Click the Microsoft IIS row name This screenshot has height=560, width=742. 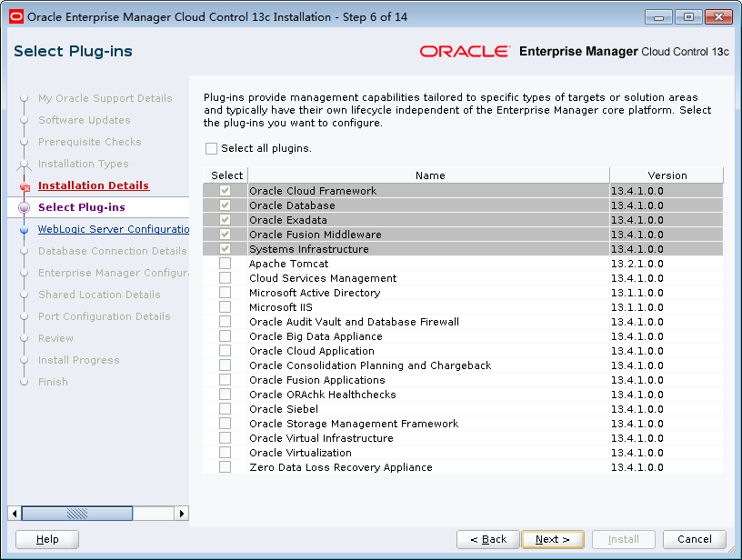click(281, 307)
